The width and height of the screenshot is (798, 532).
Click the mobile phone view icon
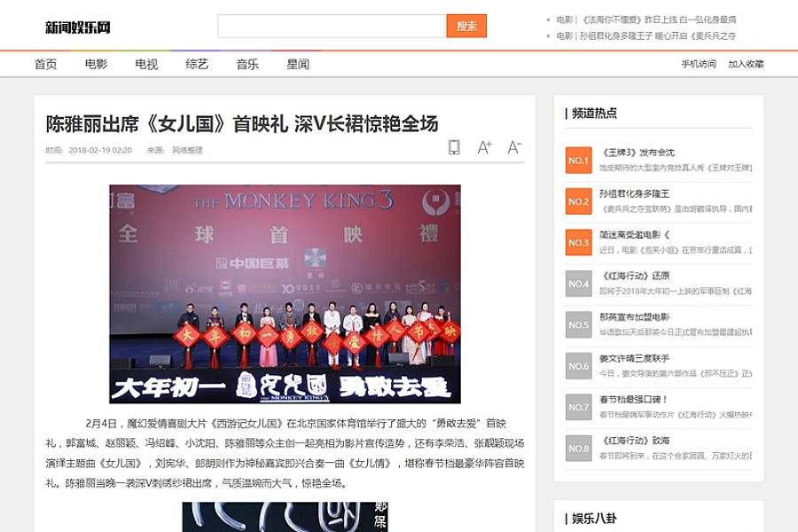454,147
